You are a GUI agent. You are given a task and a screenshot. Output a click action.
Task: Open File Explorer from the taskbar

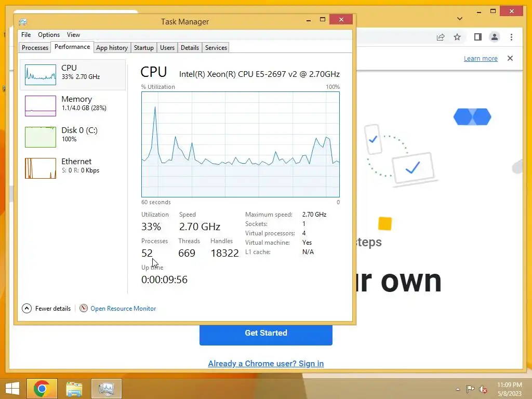tap(74, 389)
